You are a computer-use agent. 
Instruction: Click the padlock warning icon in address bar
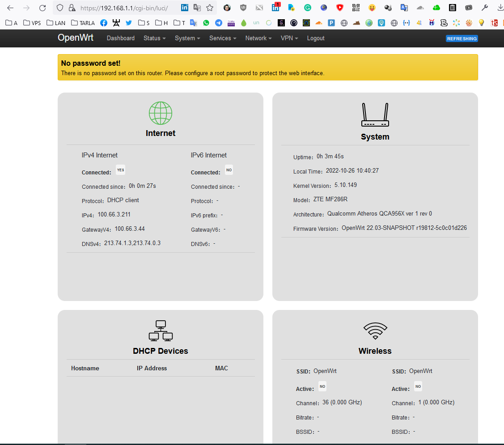click(x=72, y=8)
